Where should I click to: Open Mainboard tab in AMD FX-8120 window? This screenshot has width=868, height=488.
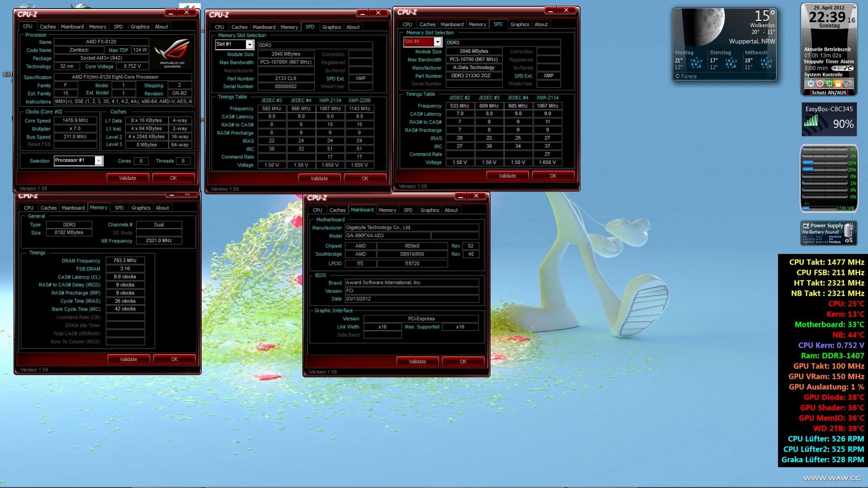pos(72,27)
